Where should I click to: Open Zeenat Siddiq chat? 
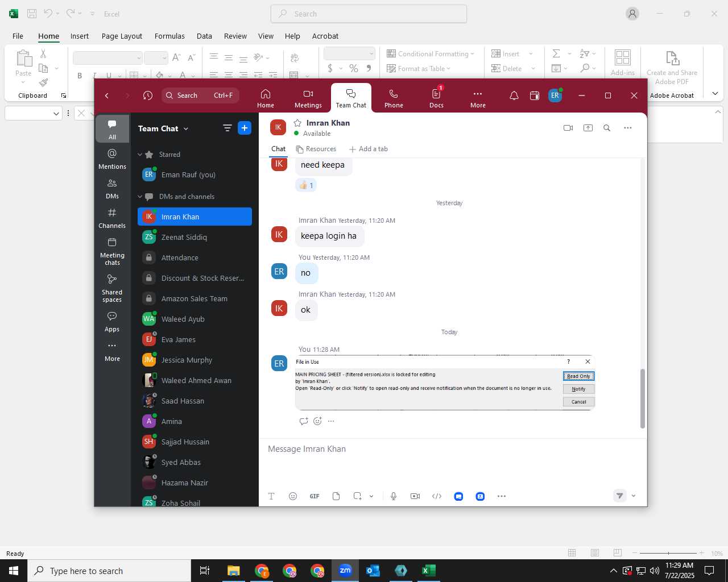[x=195, y=237]
